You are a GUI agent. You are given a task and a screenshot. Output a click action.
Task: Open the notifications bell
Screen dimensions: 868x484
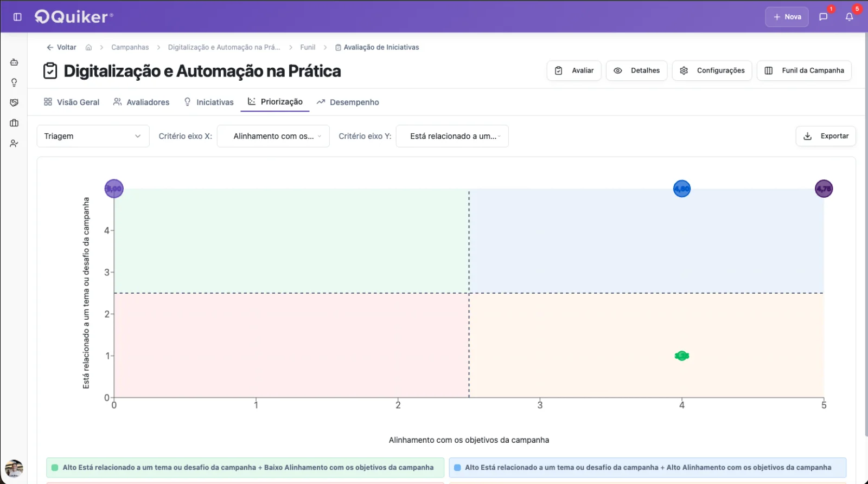point(850,17)
